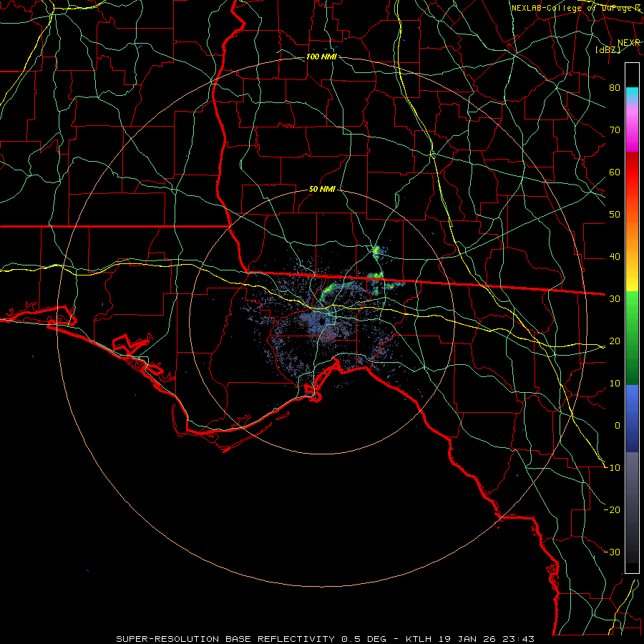Click the 0 dBZ scale value
The image size is (644, 644).
618,426
